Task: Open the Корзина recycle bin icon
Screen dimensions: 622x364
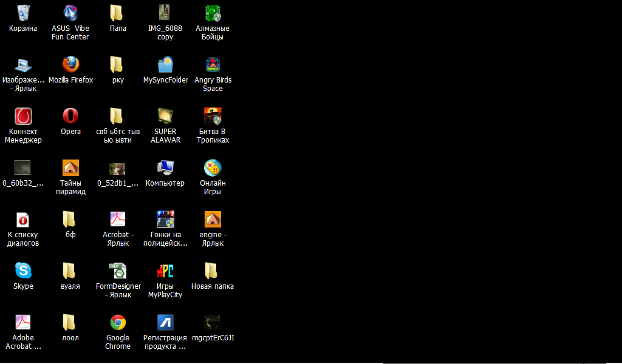Action: point(23,13)
